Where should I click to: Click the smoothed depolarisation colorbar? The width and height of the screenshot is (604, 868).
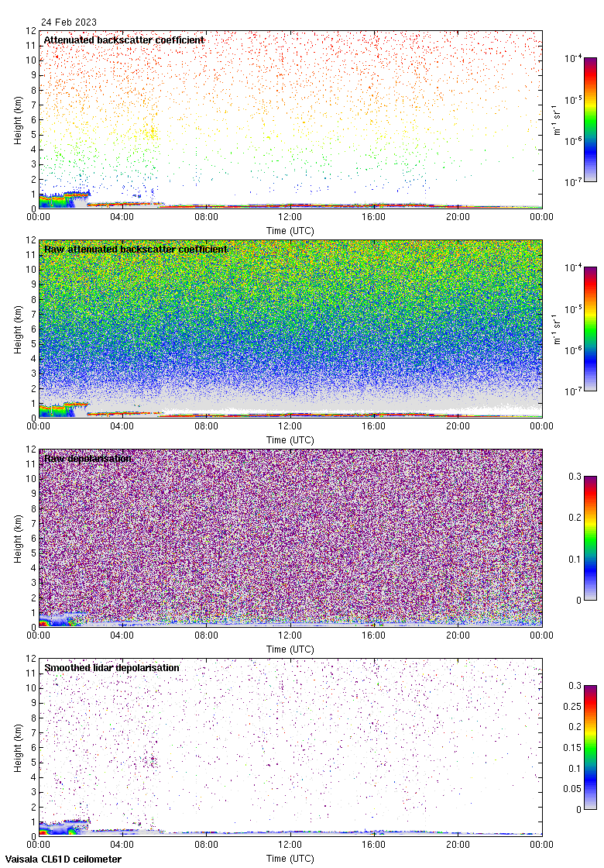pyautogui.click(x=591, y=747)
